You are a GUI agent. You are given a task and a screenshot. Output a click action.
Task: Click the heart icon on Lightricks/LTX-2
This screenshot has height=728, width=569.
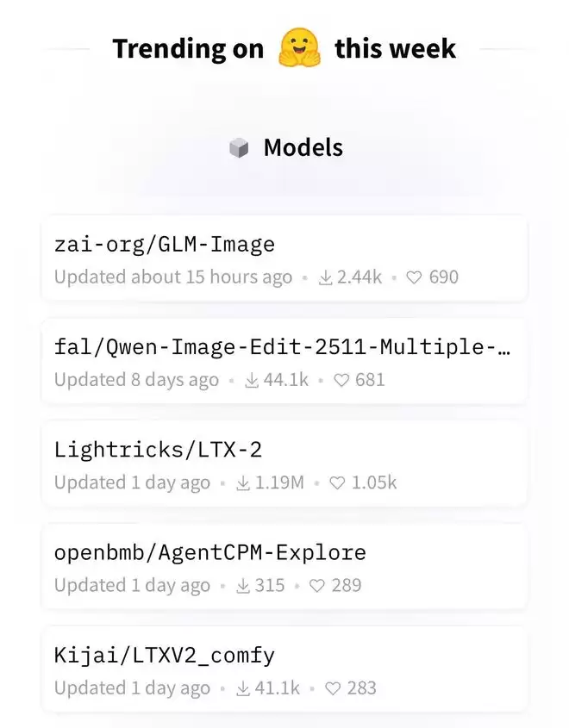pos(338,482)
